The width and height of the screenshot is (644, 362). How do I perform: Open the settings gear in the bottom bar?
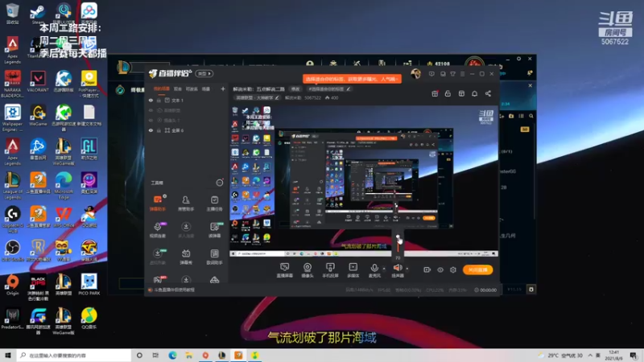point(453,269)
